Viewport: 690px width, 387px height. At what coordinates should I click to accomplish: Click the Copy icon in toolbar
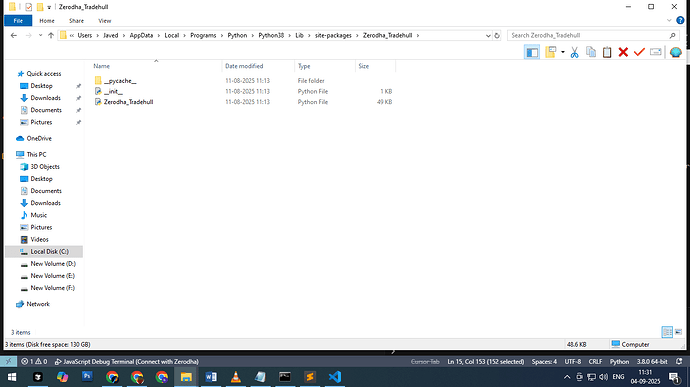pyautogui.click(x=591, y=52)
